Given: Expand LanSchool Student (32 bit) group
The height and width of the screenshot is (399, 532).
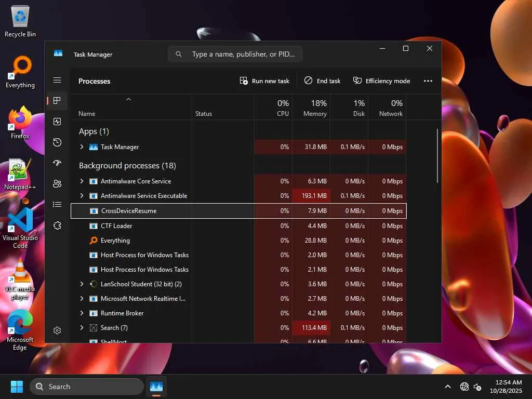Looking at the screenshot, I should click(82, 284).
